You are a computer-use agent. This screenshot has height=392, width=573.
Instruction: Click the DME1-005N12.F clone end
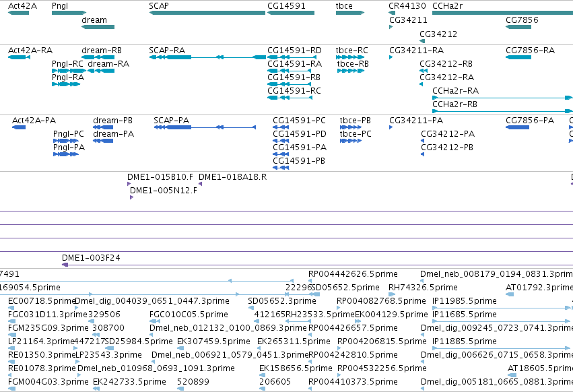[x=131, y=197]
